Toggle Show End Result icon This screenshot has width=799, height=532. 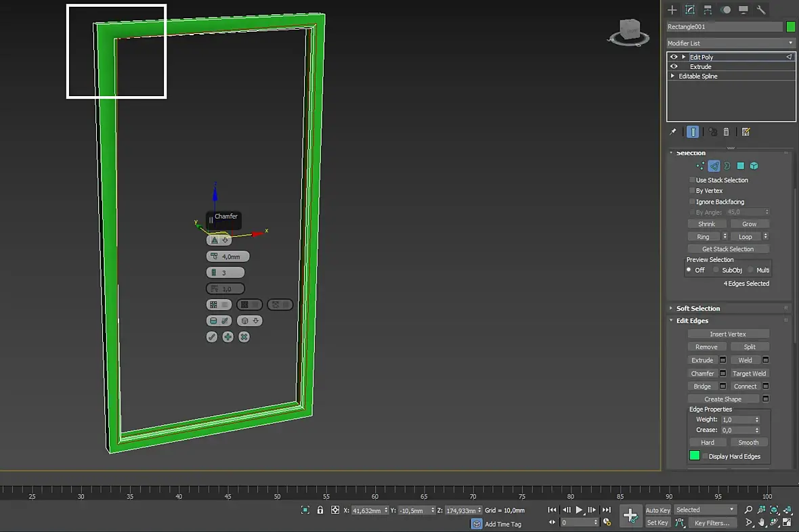point(693,132)
